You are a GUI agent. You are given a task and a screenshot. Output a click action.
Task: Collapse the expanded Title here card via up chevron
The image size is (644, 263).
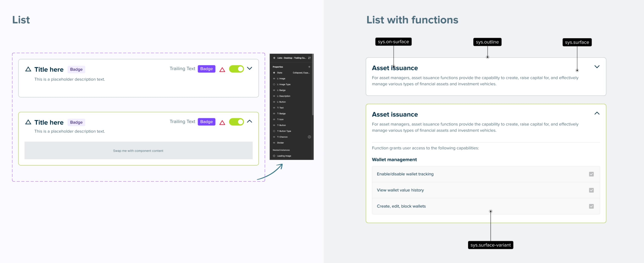pos(250,121)
